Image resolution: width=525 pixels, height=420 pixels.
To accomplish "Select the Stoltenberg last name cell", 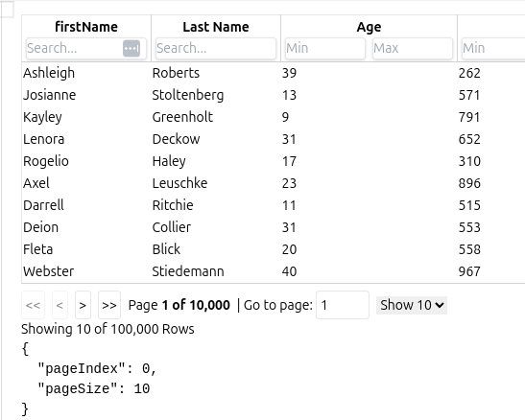I will click(x=188, y=95).
